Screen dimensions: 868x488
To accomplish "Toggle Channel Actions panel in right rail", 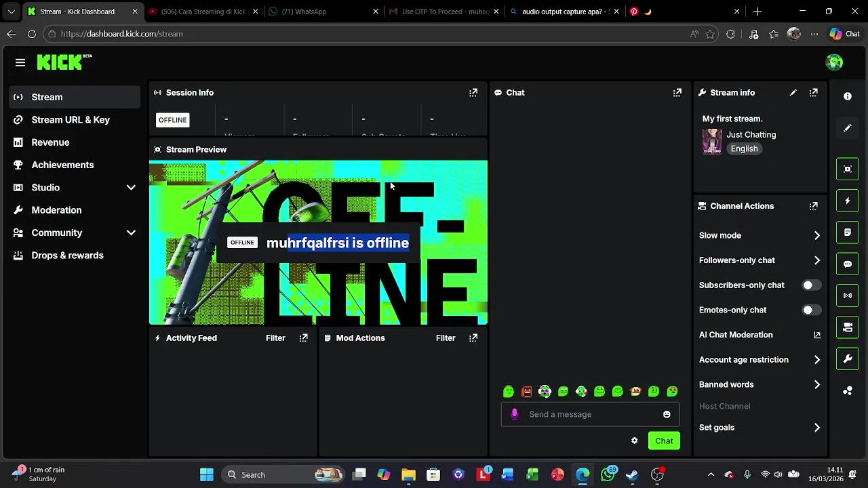I will point(848,327).
